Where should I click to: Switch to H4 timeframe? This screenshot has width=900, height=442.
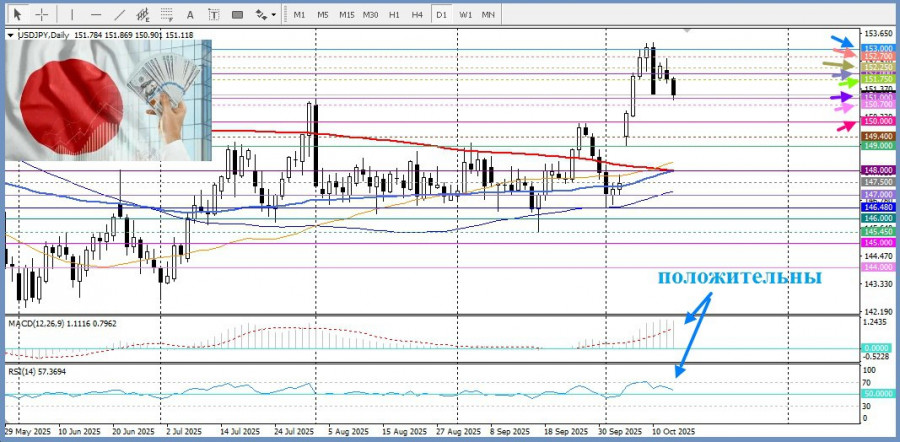[417, 15]
